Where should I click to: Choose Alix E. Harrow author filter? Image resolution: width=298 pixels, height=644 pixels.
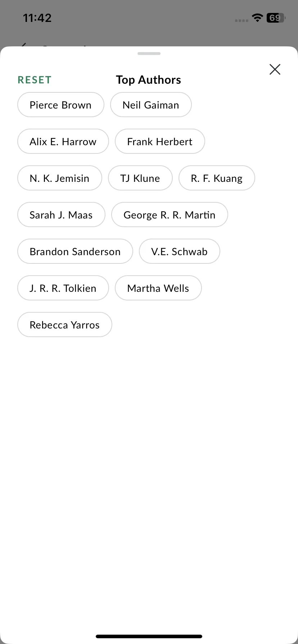[x=63, y=141]
